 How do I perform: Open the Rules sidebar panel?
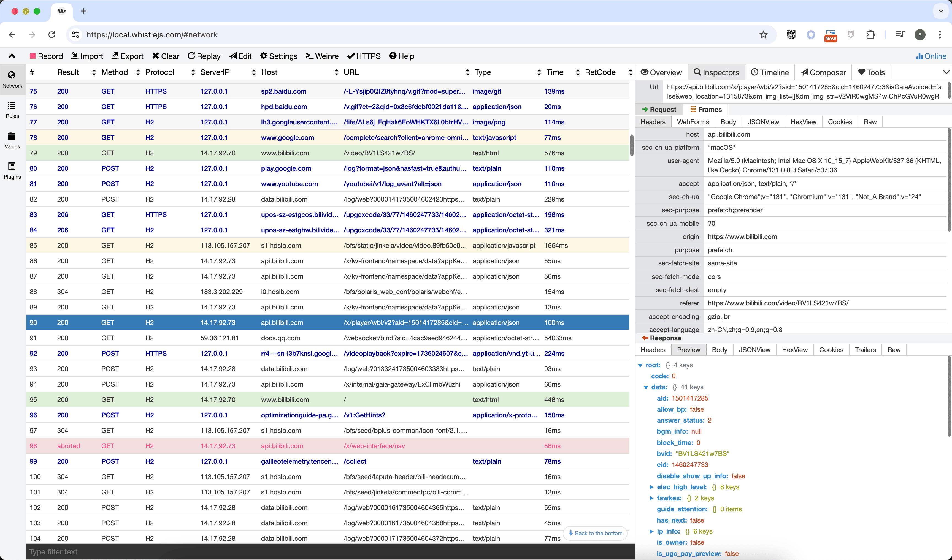(x=12, y=110)
